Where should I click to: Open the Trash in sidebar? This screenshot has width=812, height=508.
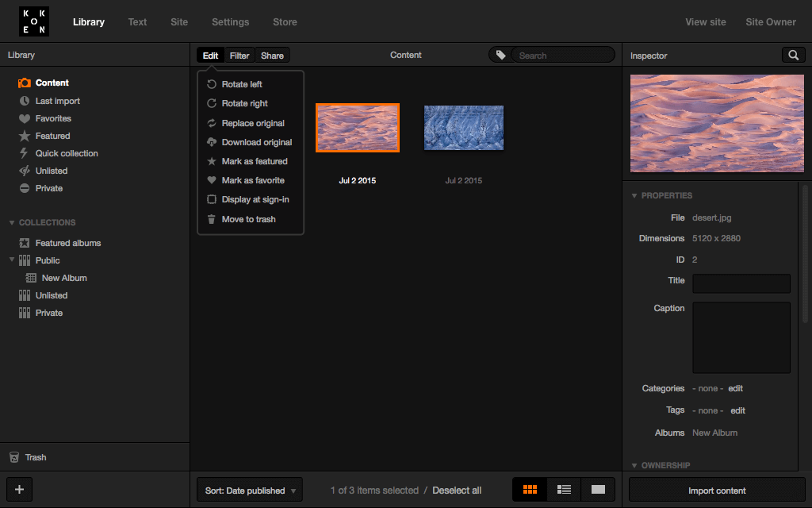pos(35,457)
